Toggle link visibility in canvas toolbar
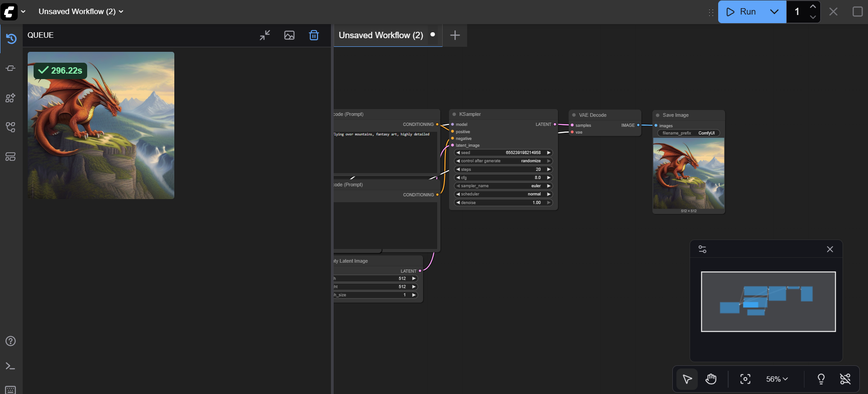This screenshot has width=868, height=394. click(x=845, y=379)
